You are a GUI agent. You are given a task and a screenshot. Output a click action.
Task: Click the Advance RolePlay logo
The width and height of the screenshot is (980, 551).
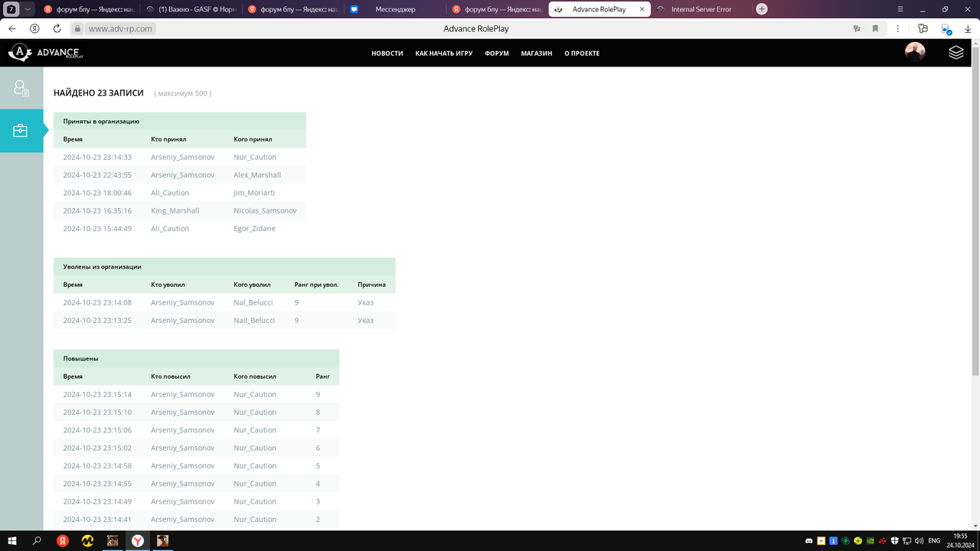(x=46, y=53)
